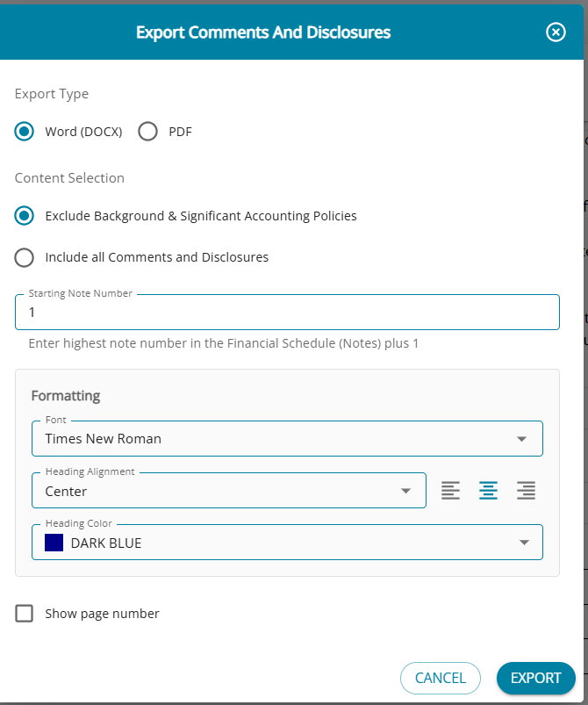Viewport: 588px width, 705px height.
Task: Select the Word (DOCX) export type
Action: [25, 132]
